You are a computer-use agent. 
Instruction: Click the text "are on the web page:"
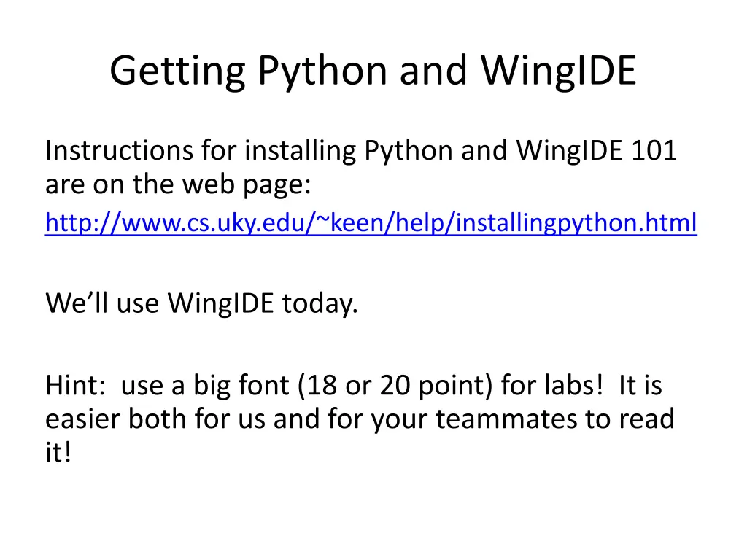click(178, 184)
